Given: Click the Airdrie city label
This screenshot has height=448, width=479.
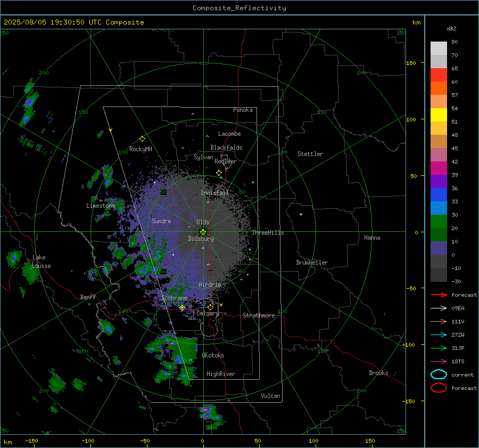Looking at the screenshot, I should pyautogui.click(x=210, y=284).
